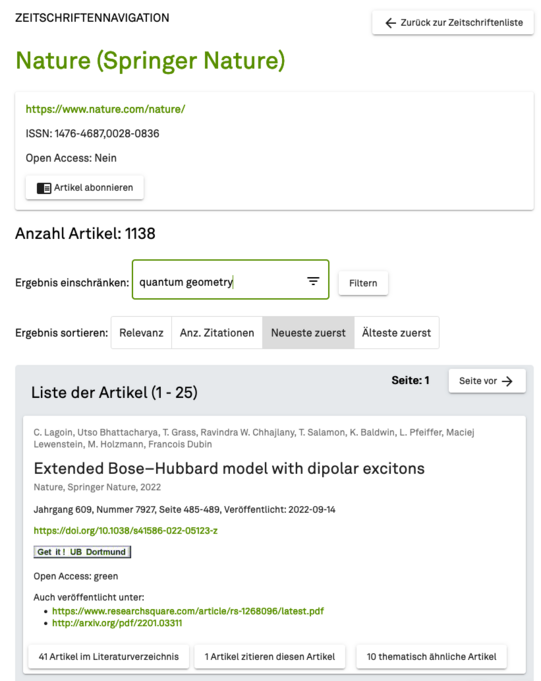
Task: Click the back arrow icon for Zeitschriftenliste
Action: (x=391, y=23)
